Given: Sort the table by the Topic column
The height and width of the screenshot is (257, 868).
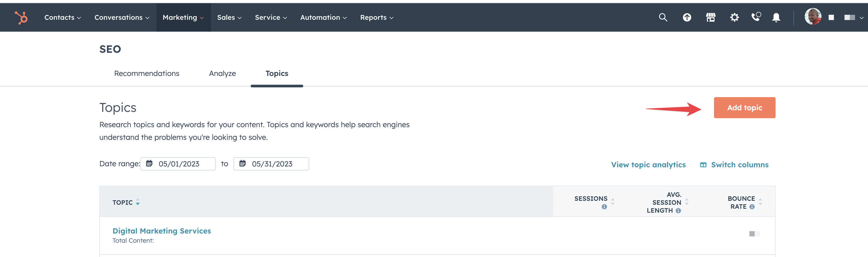Looking at the screenshot, I should pos(138,202).
